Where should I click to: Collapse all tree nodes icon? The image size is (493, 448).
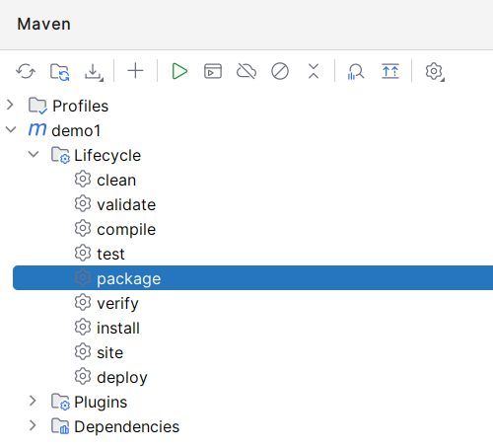(x=314, y=71)
